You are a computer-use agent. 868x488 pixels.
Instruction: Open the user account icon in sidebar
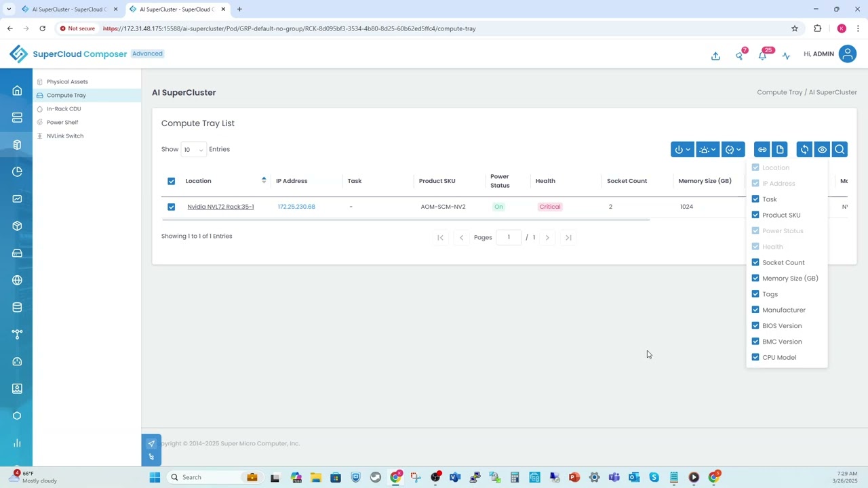click(17, 389)
